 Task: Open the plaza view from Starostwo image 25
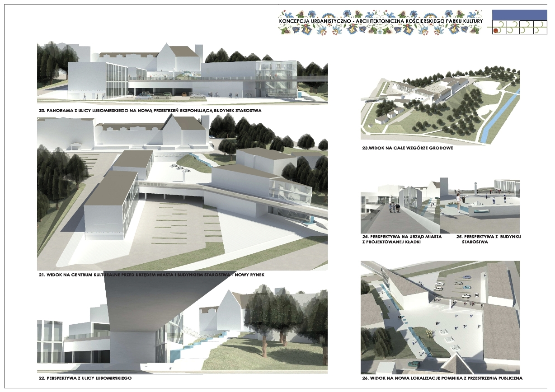tap(480, 205)
